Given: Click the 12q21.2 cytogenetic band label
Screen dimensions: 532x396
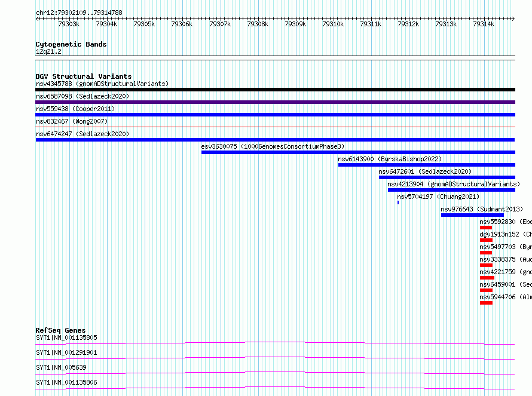Looking at the screenshot, I should pyautogui.click(x=48, y=51).
